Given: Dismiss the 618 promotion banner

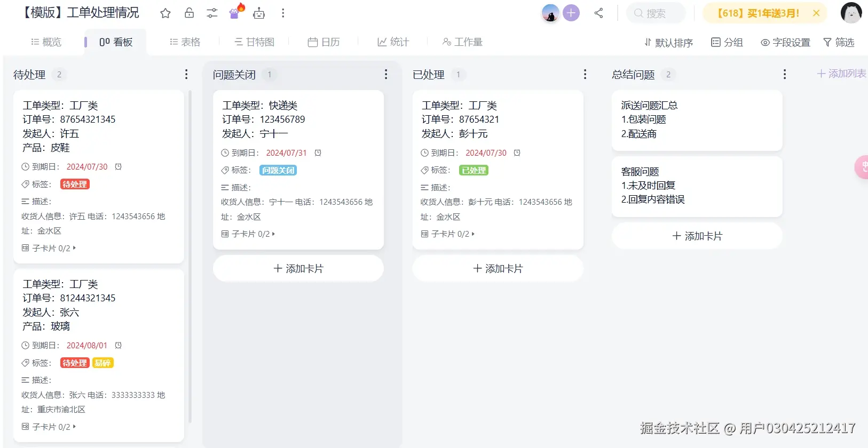Looking at the screenshot, I should tap(816, 13).
